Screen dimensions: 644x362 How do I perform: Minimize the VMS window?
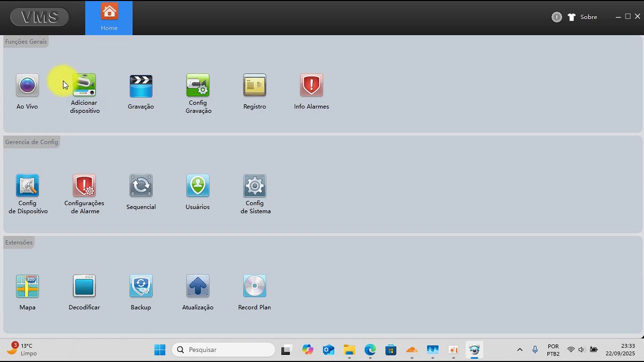pos(618,17)
